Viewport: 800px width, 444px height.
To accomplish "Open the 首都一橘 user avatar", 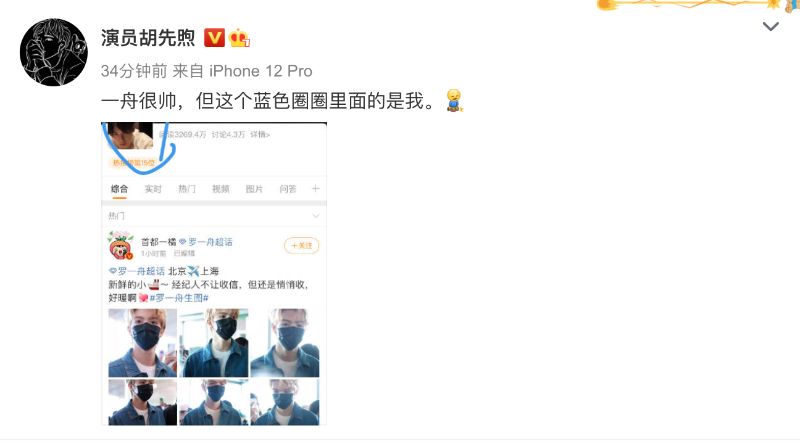I will [x=121, y=245].
